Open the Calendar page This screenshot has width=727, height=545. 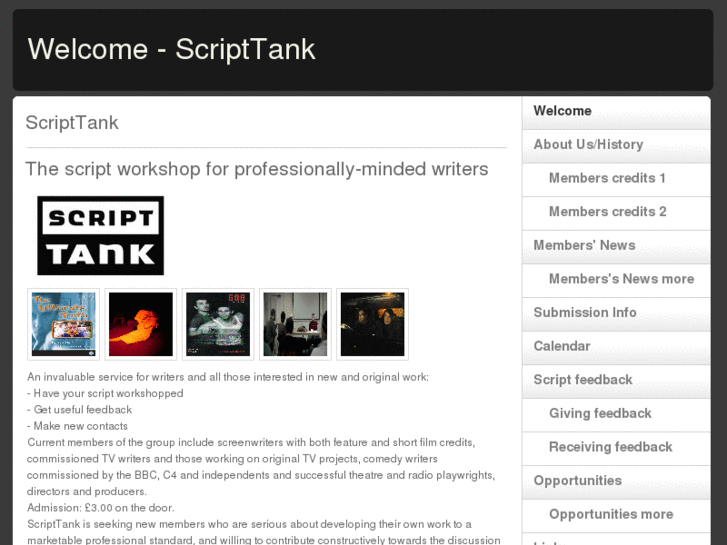click(x=616, y=346)
